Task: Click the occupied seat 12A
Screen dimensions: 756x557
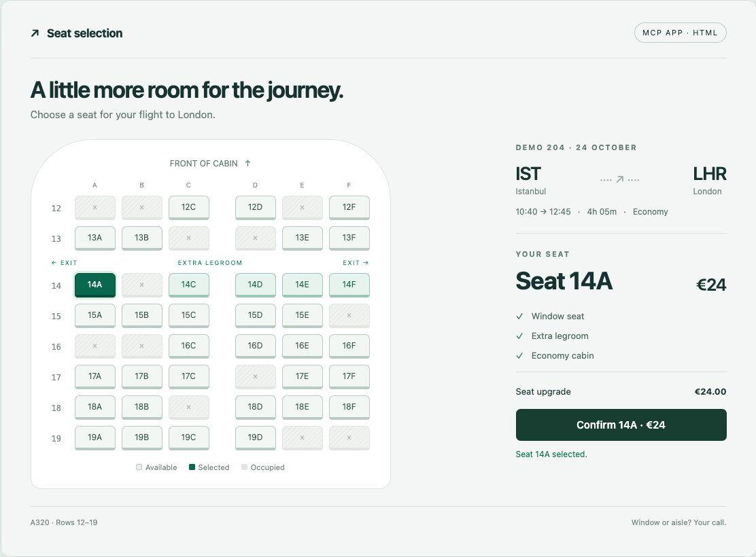Action: click(95, 208)
